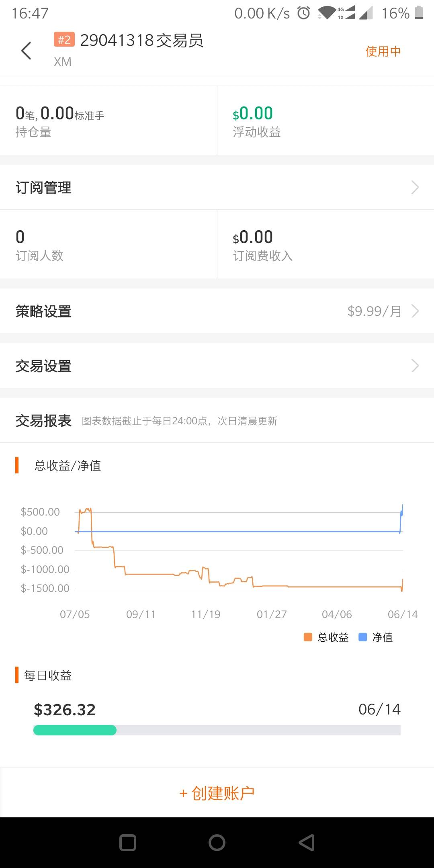
Task: Tap the Android recent apps square button
Action: click(128, 843)
